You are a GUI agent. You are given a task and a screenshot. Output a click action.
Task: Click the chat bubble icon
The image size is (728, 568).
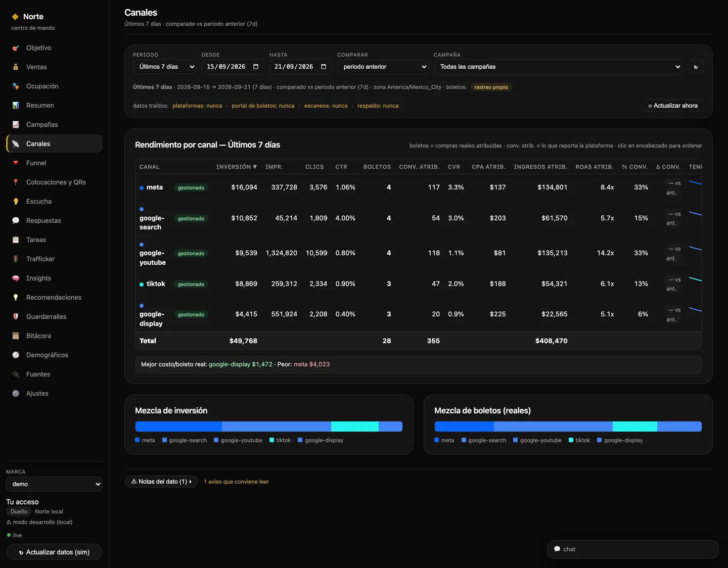pyautogui.click(x=557, y=549)
